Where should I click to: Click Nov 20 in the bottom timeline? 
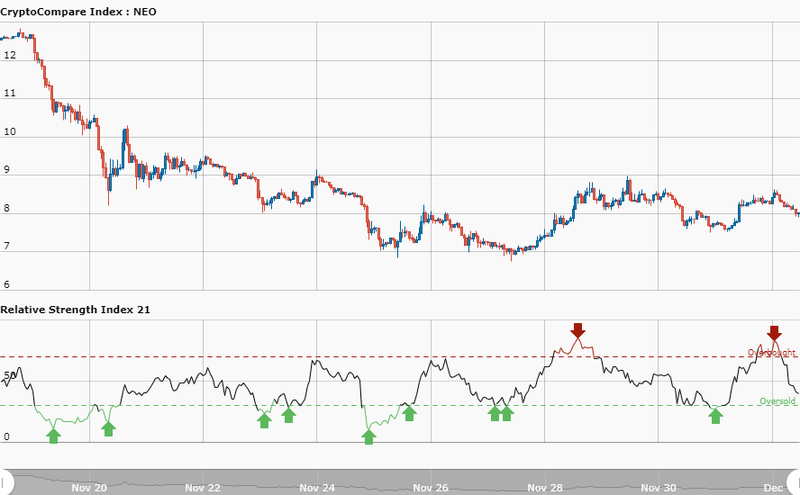coord(89,488)
